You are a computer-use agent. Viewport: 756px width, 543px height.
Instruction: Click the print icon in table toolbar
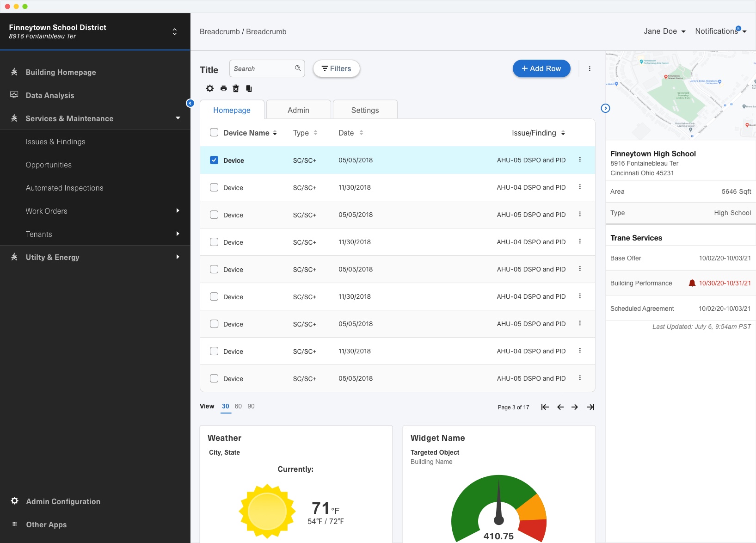click(224, 88)
